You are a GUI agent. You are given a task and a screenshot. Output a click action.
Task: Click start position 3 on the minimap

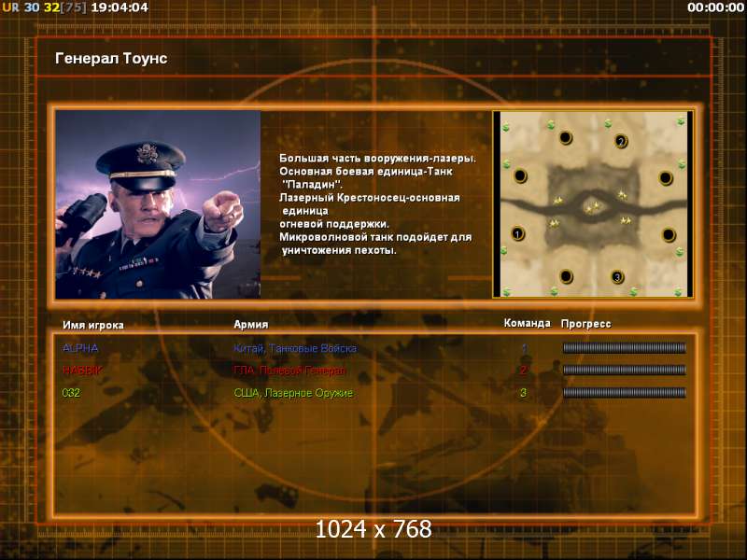click(617, 276)
